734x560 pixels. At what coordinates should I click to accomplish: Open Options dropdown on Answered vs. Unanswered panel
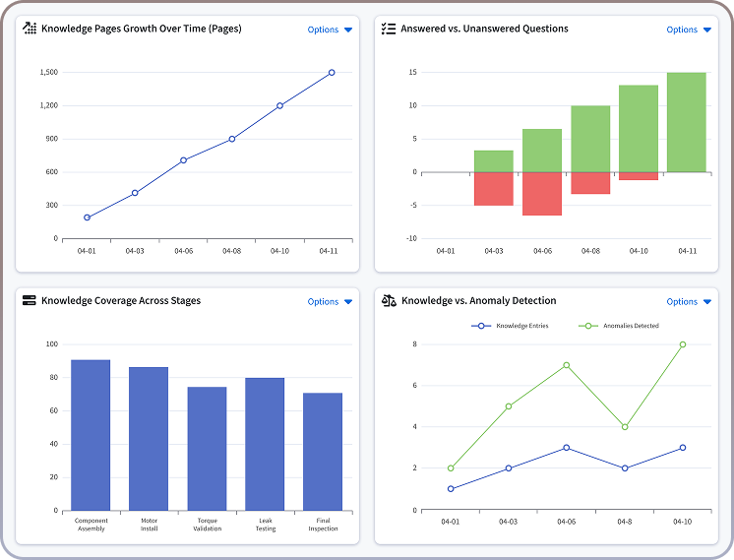point(689,30)
